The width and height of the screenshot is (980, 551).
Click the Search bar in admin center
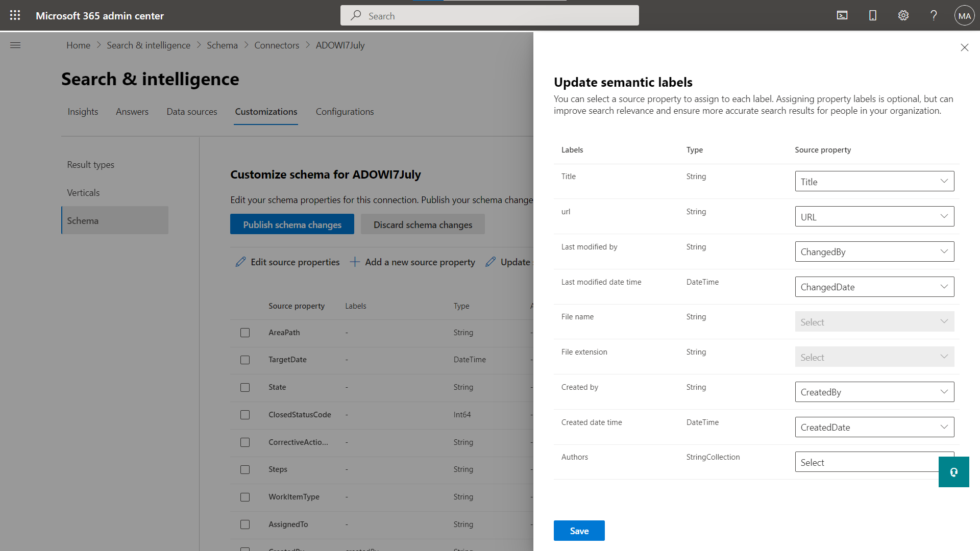(490, 15)
